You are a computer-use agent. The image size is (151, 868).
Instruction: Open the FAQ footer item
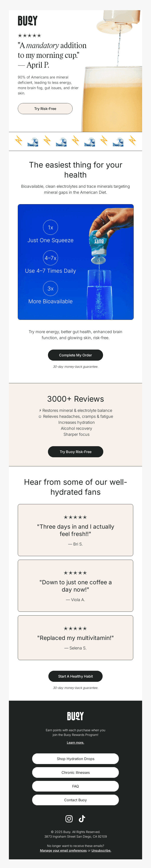[75, 786]
